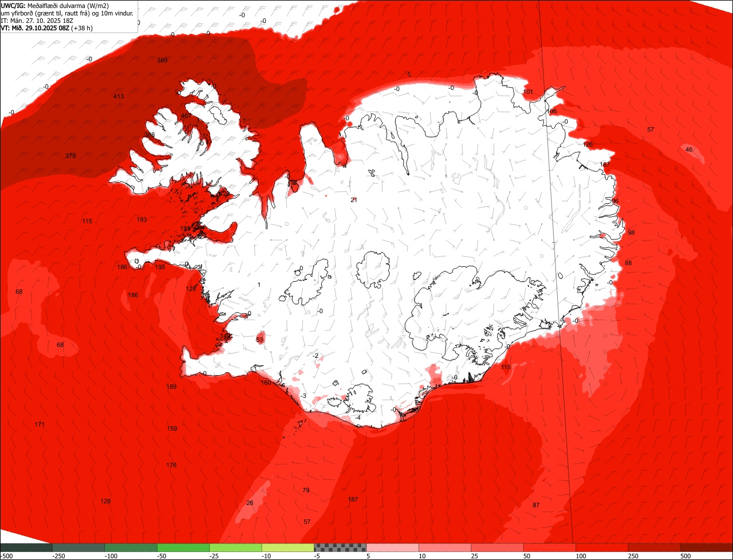Click the 53 value over land

pos(259,340)
